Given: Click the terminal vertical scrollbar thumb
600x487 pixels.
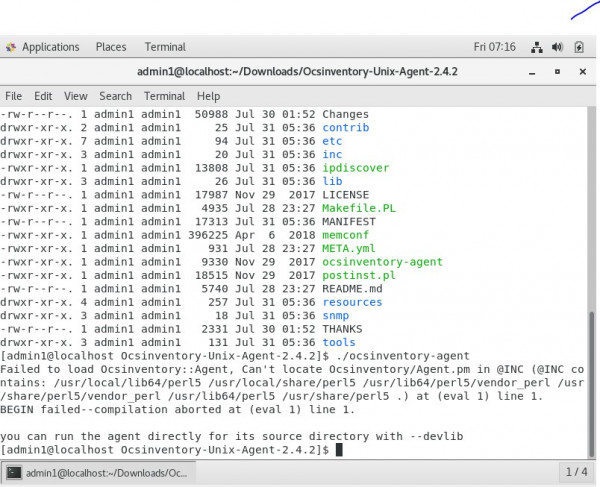Looking at the screenshot, I should pos(592,384).
